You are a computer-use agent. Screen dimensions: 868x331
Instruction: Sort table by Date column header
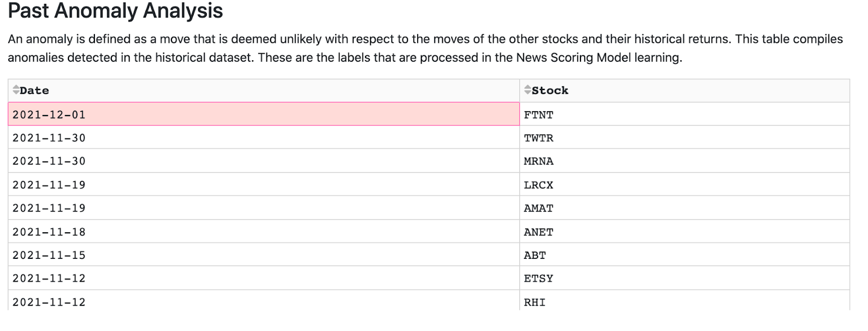tap(34, 91)
